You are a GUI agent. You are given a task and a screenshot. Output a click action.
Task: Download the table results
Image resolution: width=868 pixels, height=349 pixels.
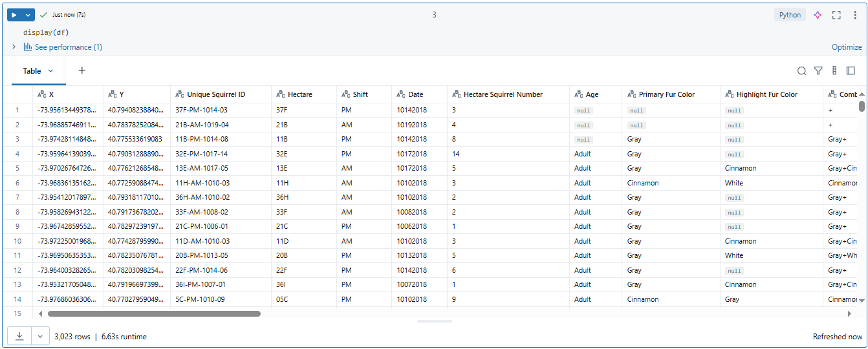pos(19,336)
